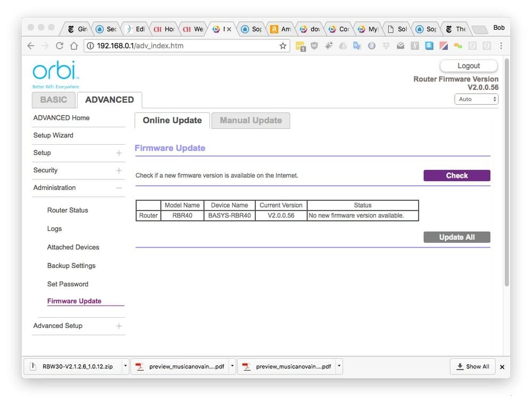Close the downloads bar with the X

(502, 367)
